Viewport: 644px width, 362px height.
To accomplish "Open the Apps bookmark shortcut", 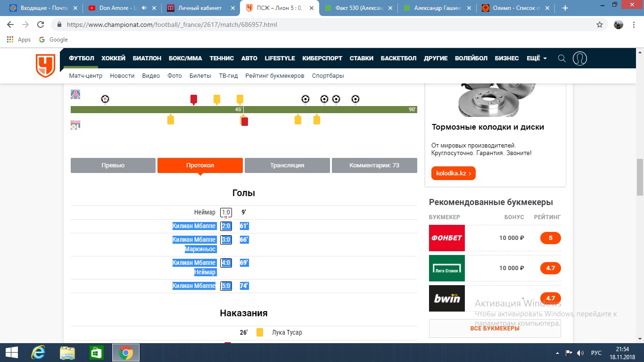I will (x=19, y=40).
